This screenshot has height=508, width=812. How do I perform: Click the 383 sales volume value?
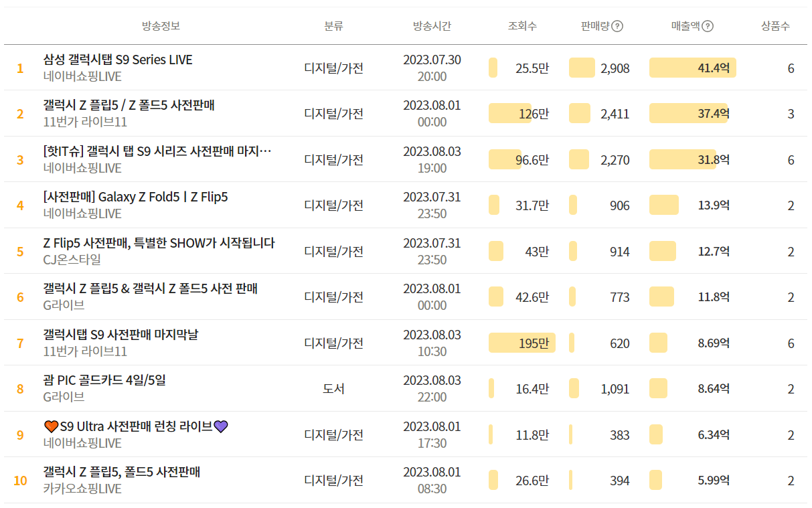click(620, 434)
